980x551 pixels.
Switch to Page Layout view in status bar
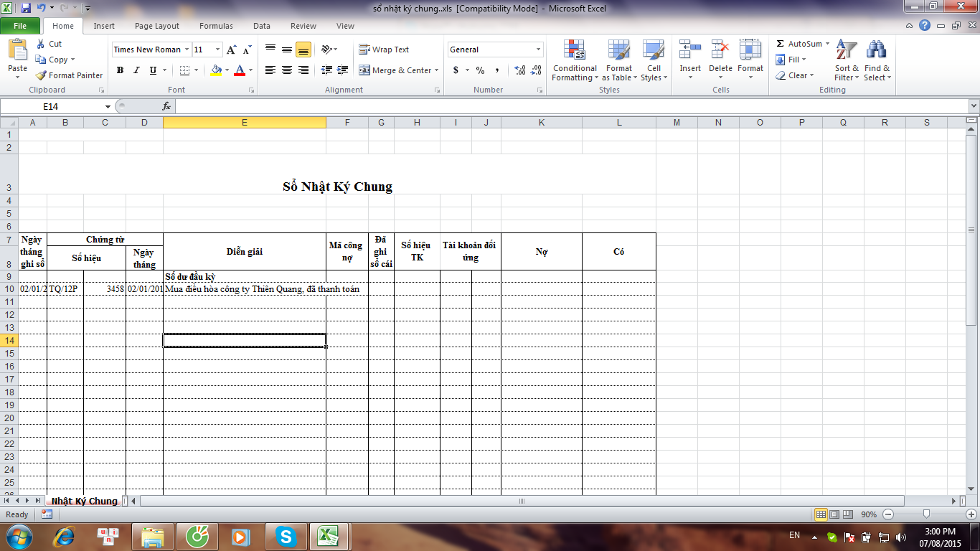[x=834, y=514]
